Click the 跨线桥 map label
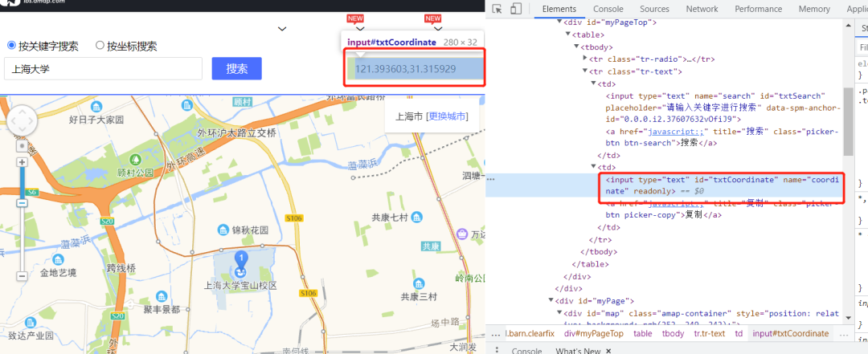The width and height of the screenshot is (868, 354). click(121, 268)
